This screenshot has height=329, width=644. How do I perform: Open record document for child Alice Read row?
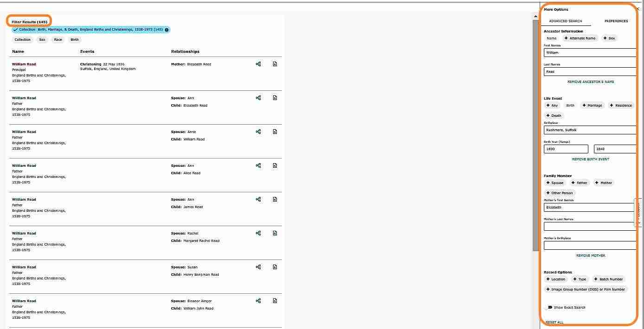click(275, 165)
